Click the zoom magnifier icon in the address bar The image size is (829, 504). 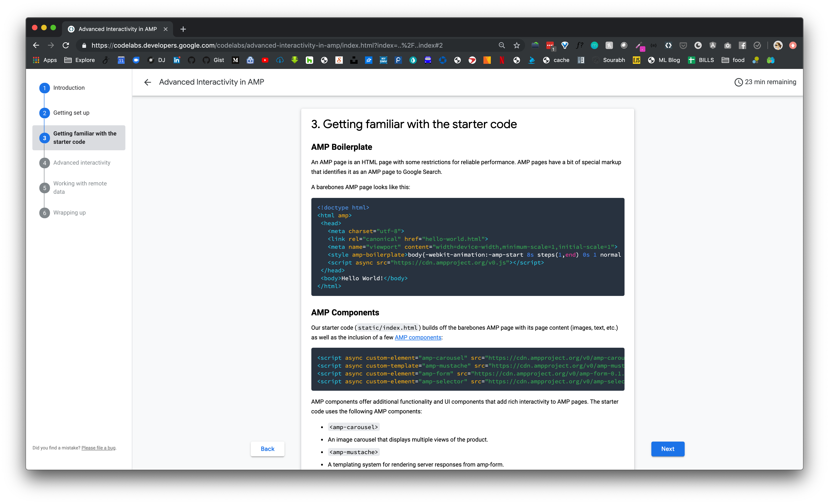pos(502,45)
